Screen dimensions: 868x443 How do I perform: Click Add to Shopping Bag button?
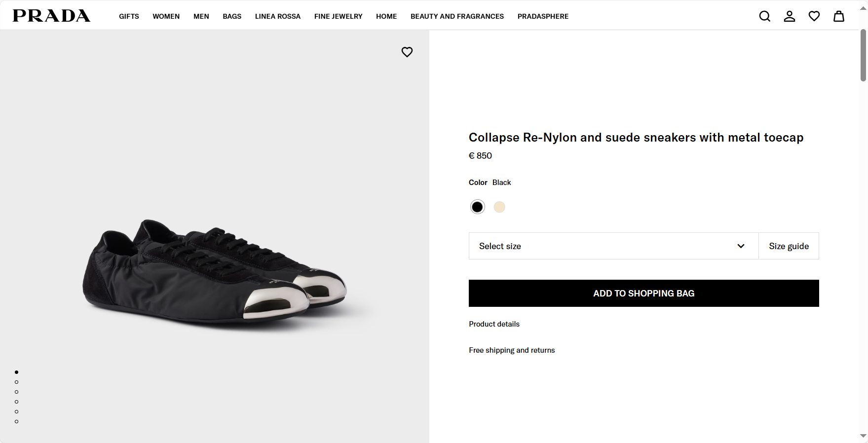click(643, 294)
